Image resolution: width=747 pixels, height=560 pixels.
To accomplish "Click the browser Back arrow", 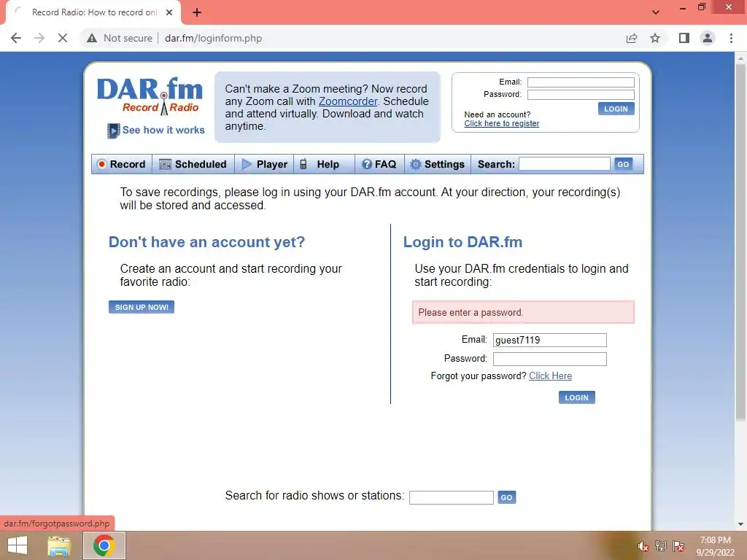I will click(16, 38).
